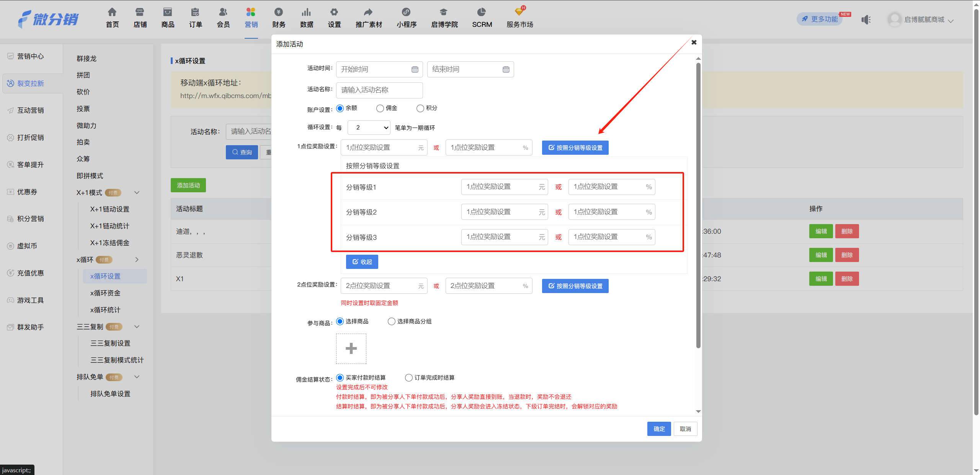Image resolution: width=980 pixels, height=475 pixels.
Task: Select 优惠券 in the sidebar
Action: coord(27,192)
